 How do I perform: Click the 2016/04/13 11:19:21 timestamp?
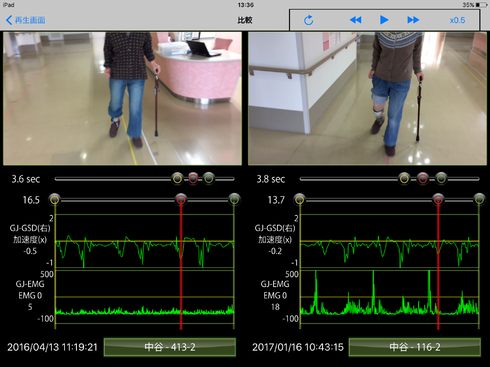coord(52,347)
